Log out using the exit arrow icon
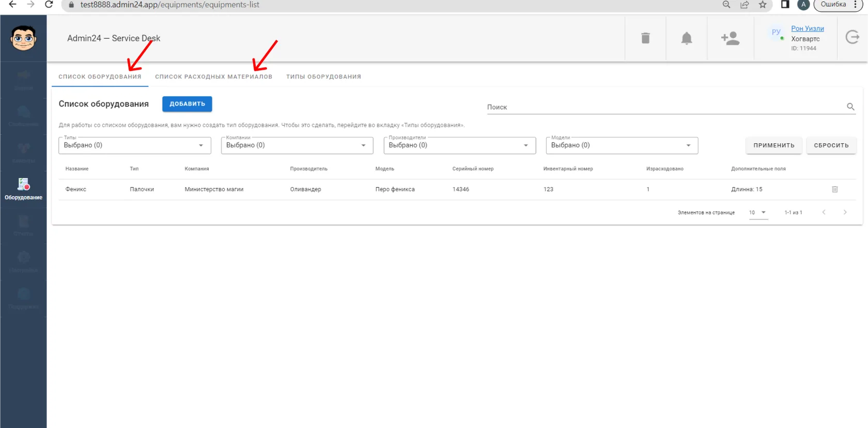868x428 pixels. coord(853,37)
